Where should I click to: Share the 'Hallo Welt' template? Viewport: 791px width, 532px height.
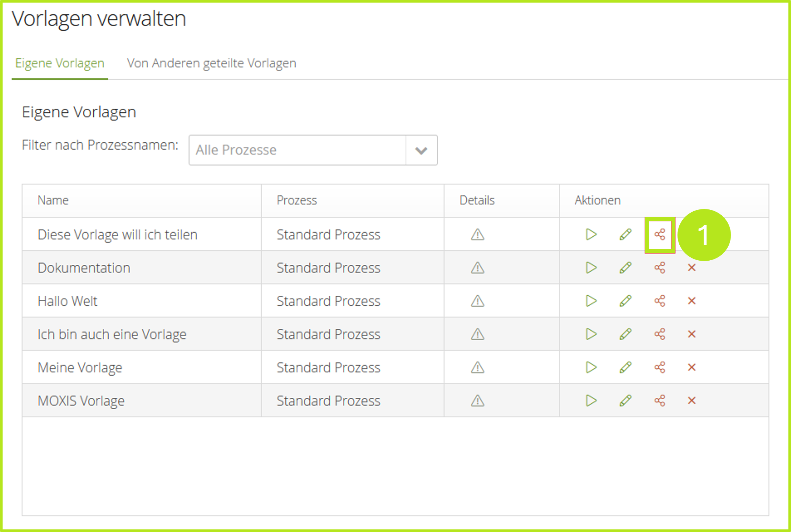tap(659, 301)
